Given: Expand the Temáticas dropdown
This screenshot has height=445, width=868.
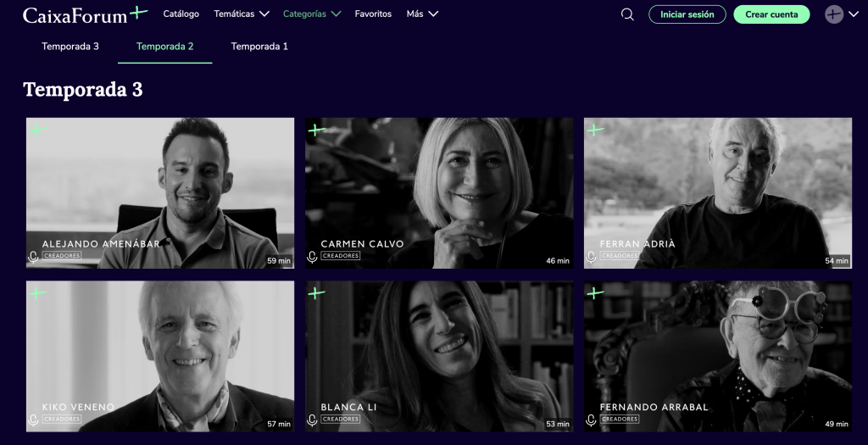Looking at the screenshot, I should tap(242, 14).
